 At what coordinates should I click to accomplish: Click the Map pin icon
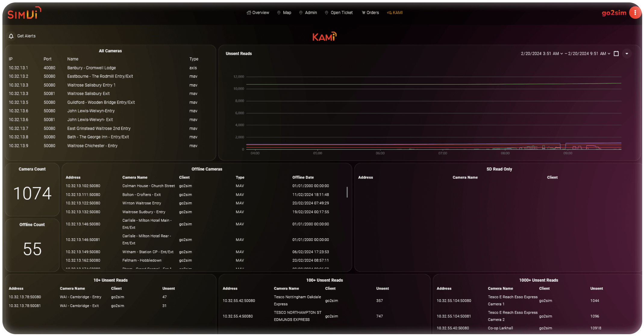coord(279,13)
